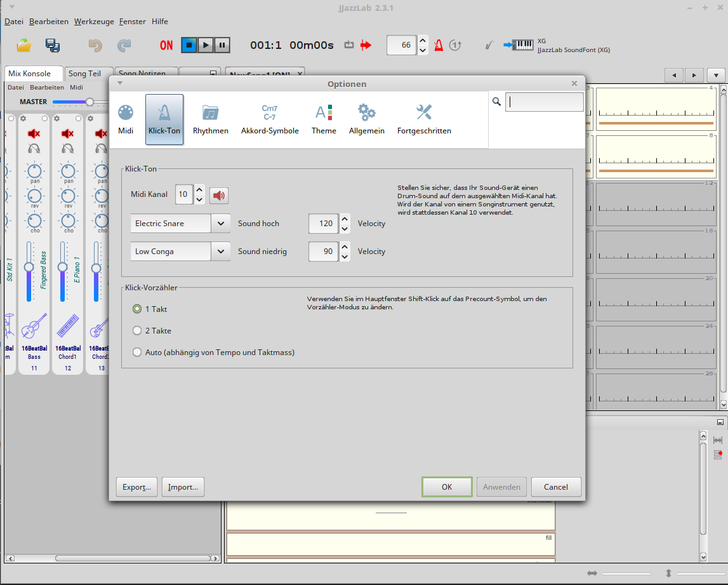Toggle the red ON playback mode button

click(166, 45)
